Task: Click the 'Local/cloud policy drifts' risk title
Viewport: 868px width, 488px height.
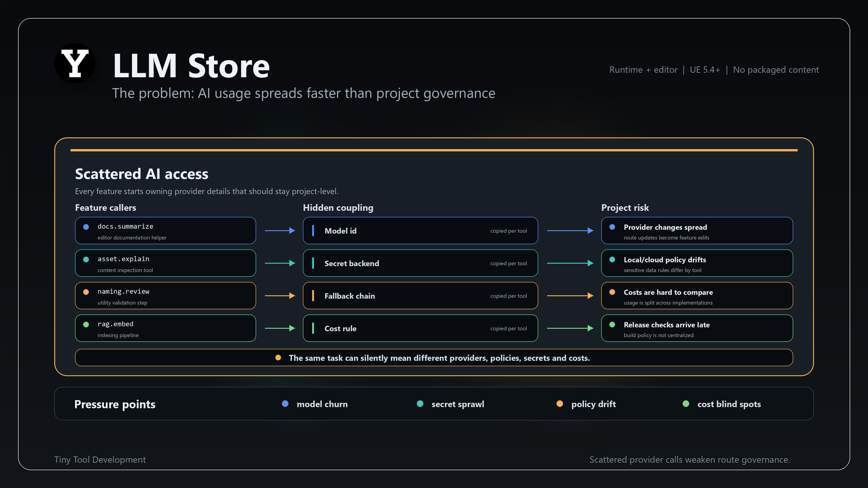Action: coord(665,260)
